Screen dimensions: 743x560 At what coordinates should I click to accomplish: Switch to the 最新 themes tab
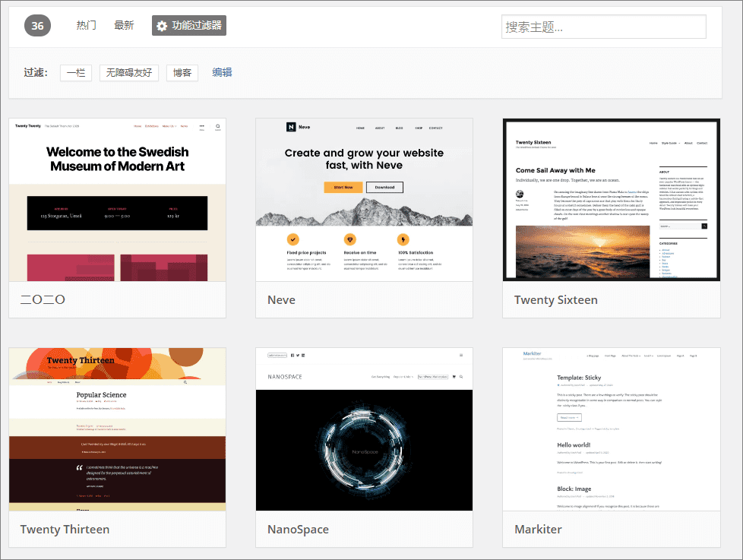point(124,25)
